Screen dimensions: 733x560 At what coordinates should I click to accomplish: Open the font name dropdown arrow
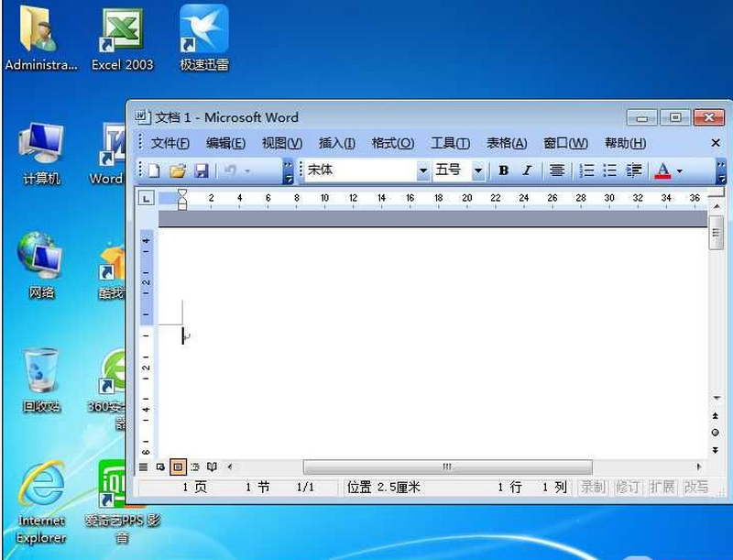point(423,170)
